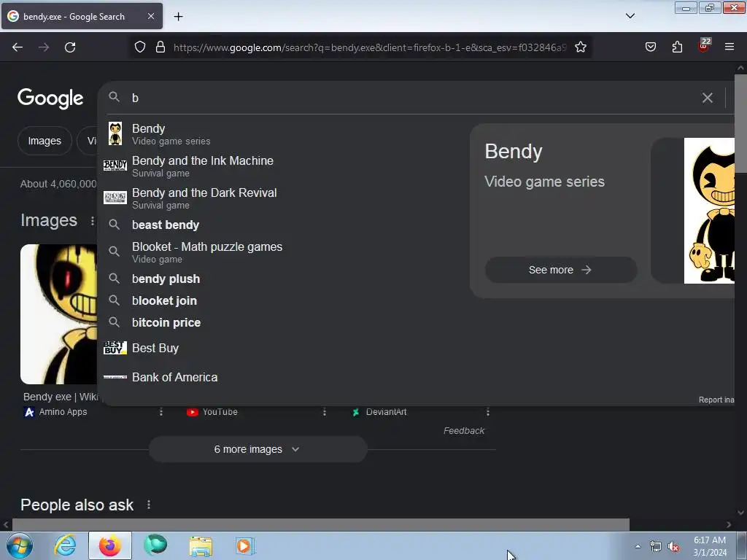The image size is (747, 560).
Task: Open the tracking protection shield icon
Action: coord(139,47)
